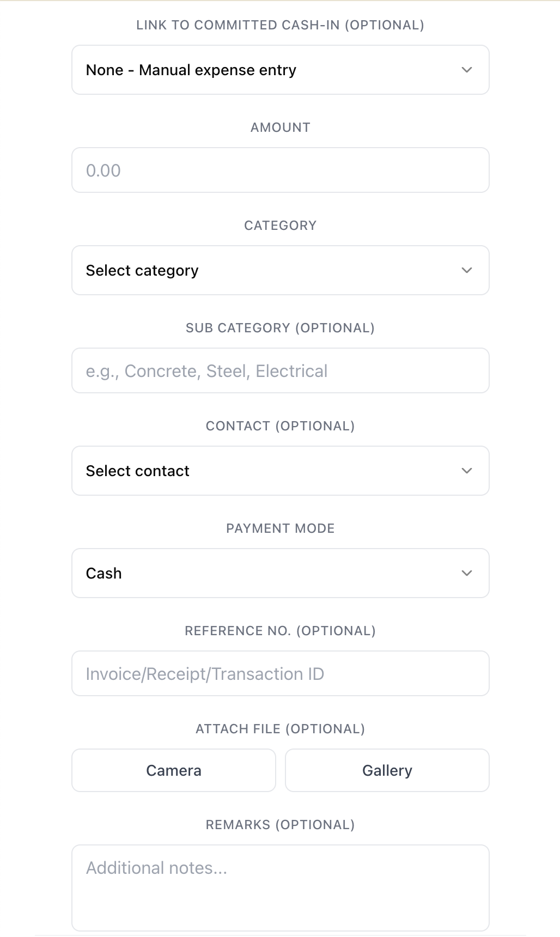560x937 pixels.
Task: Click the Additional notes remarks box
Action: [280, 887]
